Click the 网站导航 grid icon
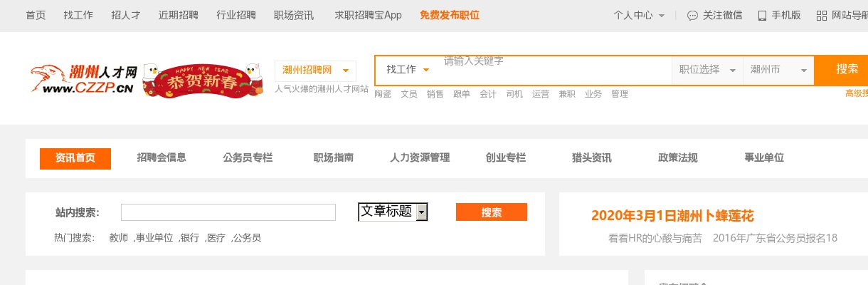Viewport: 868px width, 285px height. click(x=822, y=16)
